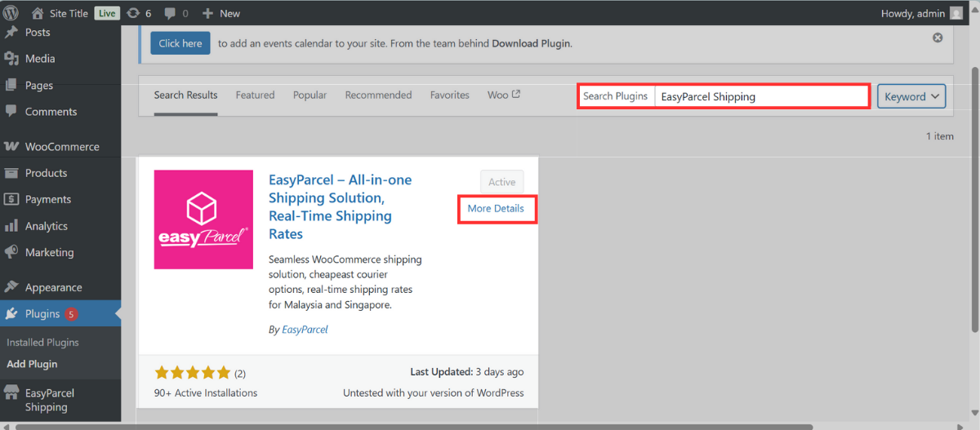Select Add Plugin submenu item
This screenshot has width=980, height=430.
coord(32,364)
